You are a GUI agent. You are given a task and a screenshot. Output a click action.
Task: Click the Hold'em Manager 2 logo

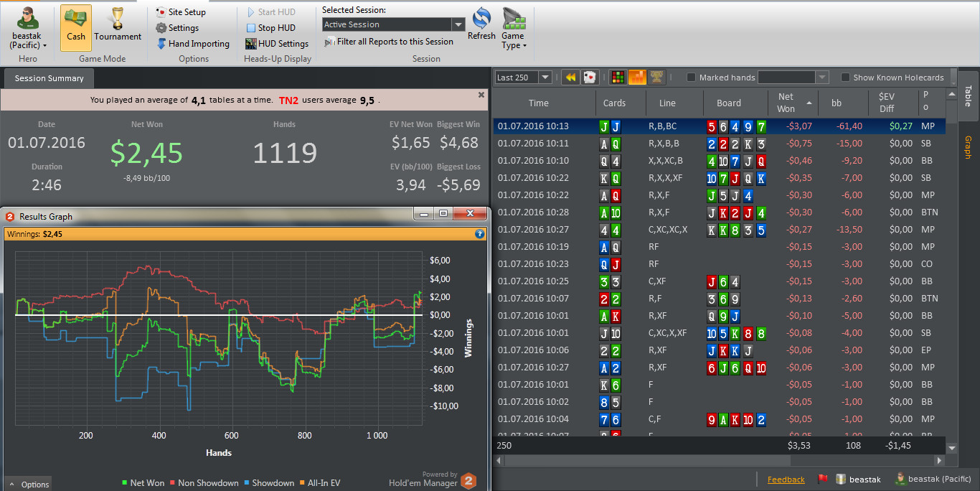click(468, 480)
